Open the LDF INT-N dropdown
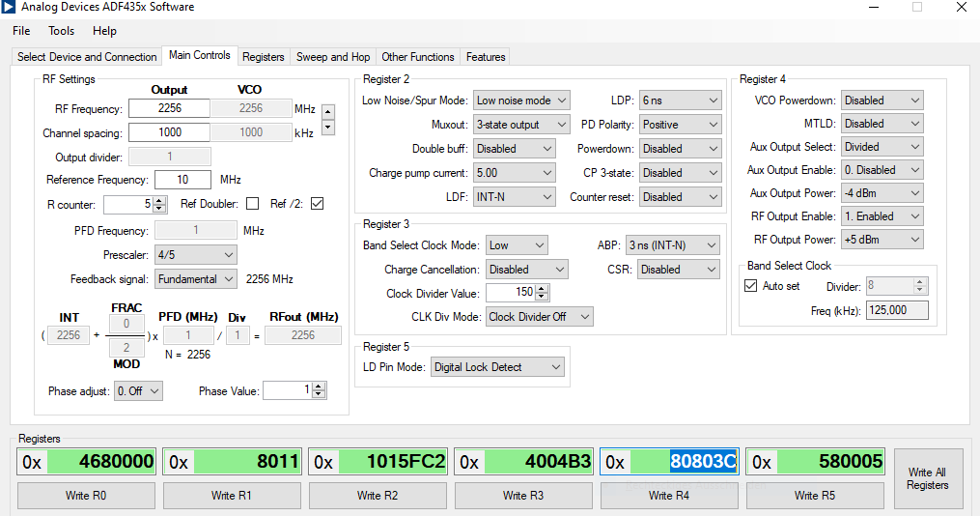Screen dimensions: 980x516 point(514,197)
